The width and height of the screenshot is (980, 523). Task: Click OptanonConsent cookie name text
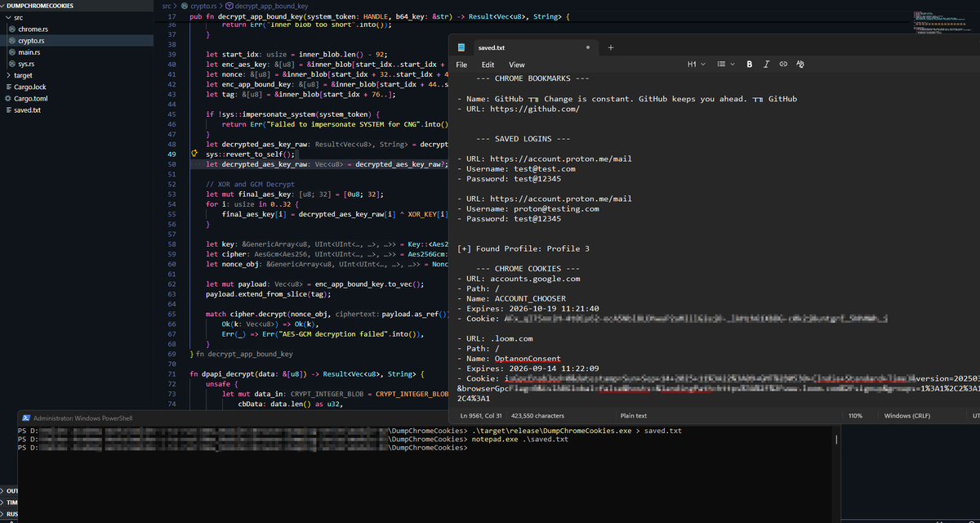[528, 359]
